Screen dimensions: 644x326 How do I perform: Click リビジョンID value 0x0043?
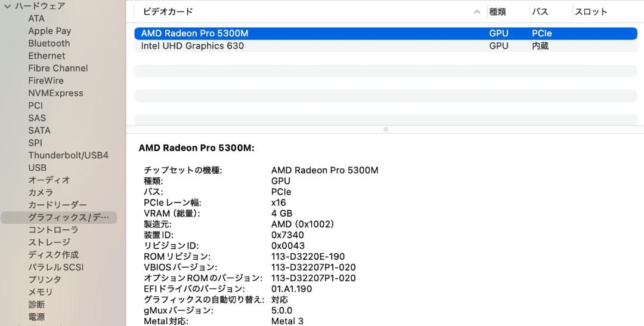[x=288, y=246]
